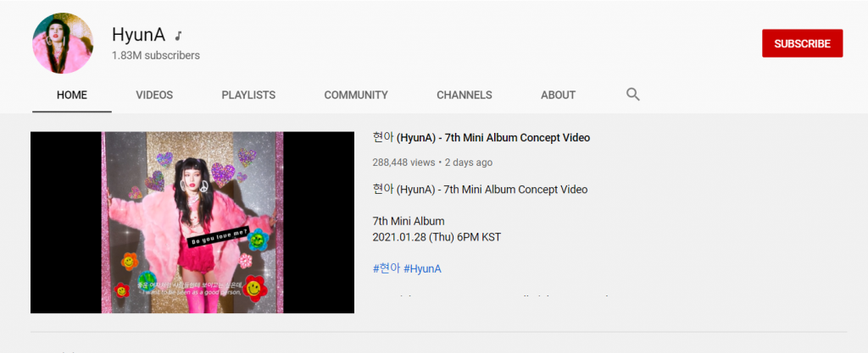Screen dimensions: 868x353
Task: Click the 2021.01.28 (Thu) 6PM KST line
Action: 437,238
